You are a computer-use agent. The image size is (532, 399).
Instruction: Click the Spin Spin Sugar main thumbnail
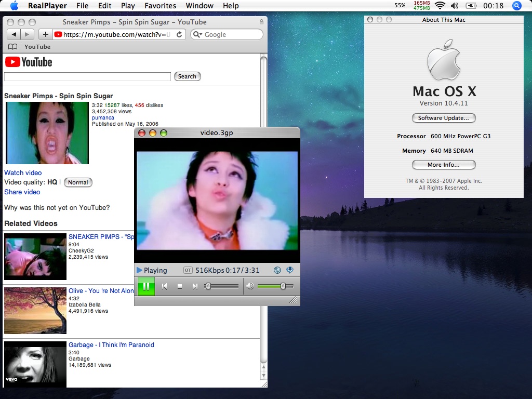tap(47, 133)
